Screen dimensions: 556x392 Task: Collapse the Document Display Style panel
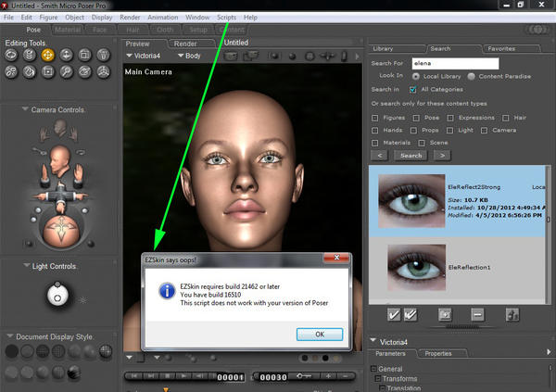point(10,336)
